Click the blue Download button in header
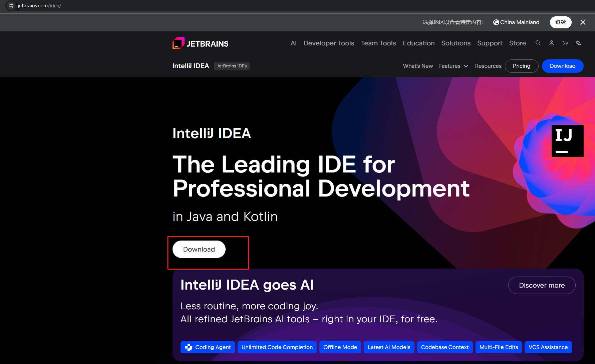 [x=563, y=66]
